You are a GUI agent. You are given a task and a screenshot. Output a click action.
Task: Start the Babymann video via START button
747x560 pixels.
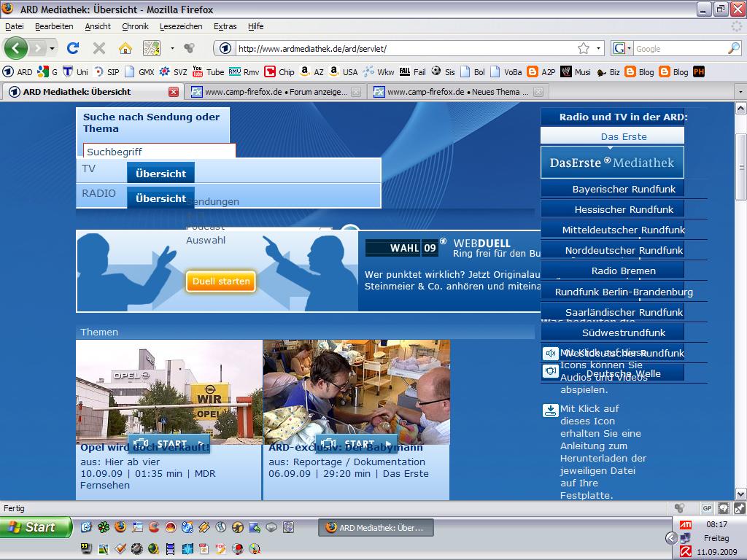tap(356, 443)
